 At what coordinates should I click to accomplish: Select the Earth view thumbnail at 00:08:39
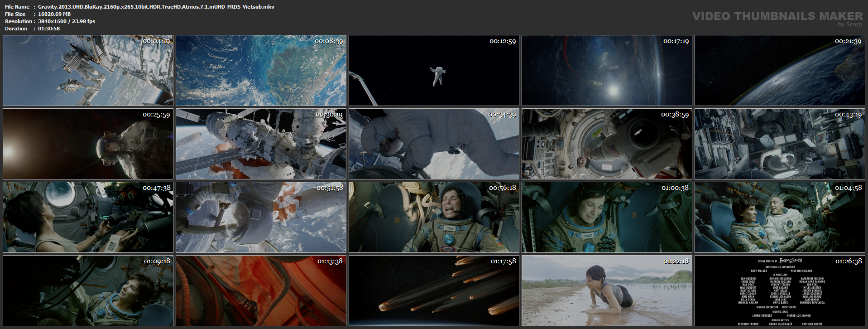tap(261, 71)
